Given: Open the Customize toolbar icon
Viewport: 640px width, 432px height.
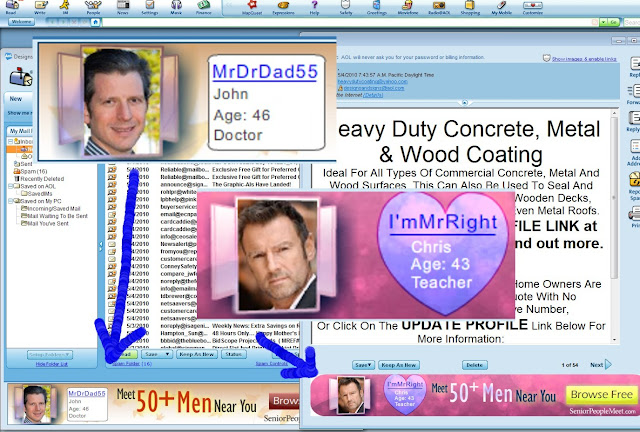Looking at the screenshot, I should tap(533, 6).
